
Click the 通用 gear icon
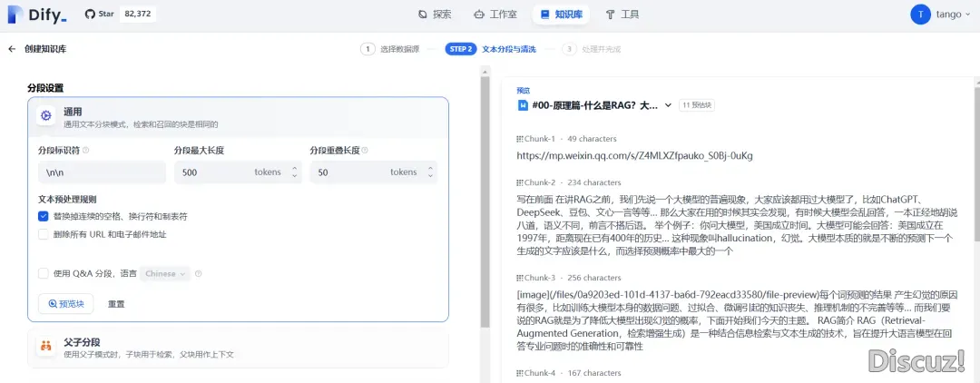coord(45,116)
